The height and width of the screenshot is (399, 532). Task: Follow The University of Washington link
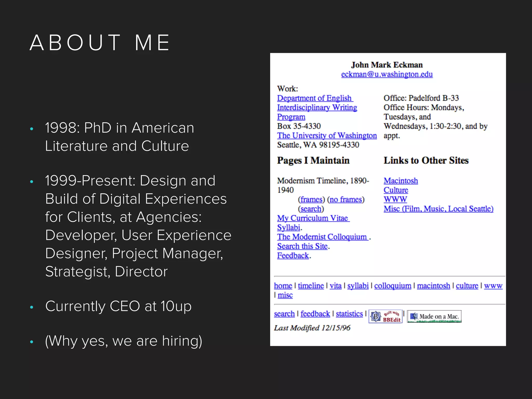click(x=327, y=136)
